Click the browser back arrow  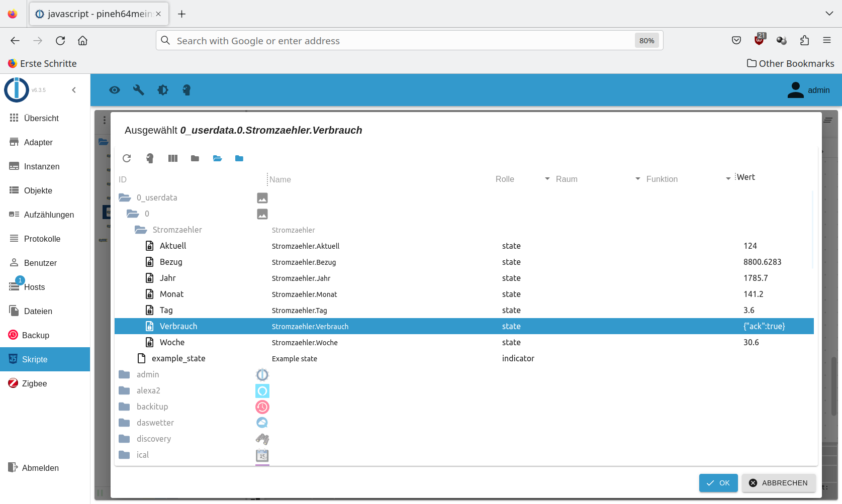point(15,41)
